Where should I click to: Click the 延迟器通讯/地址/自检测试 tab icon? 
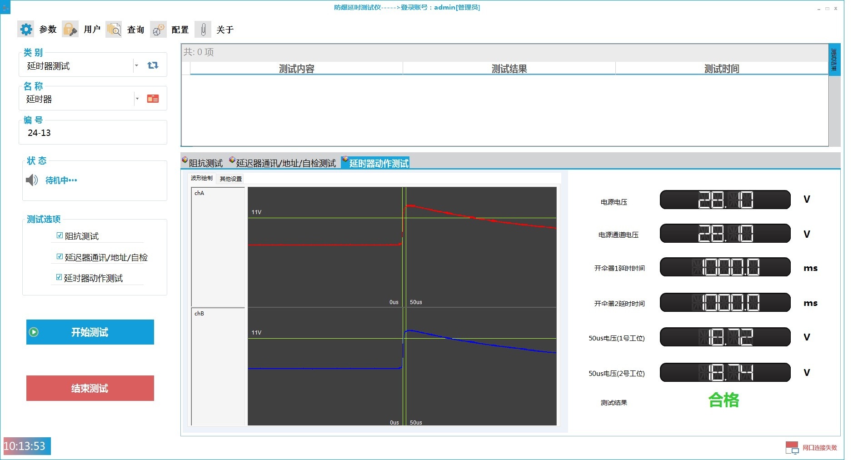pyautogui.click(x=232, y=160)
